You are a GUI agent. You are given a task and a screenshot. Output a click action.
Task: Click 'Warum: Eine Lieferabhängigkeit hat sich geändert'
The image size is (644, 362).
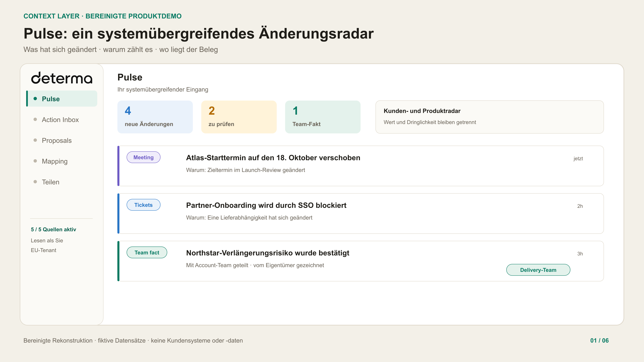[x=249, y=218]
